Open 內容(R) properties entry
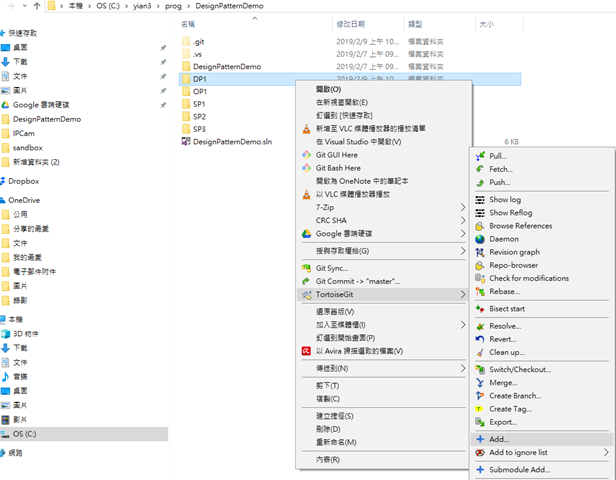 point(328,460)
